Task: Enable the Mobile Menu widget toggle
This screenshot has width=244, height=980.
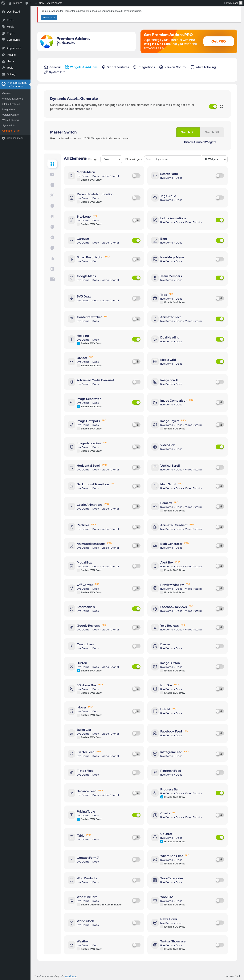Action: tap(136, 176)
